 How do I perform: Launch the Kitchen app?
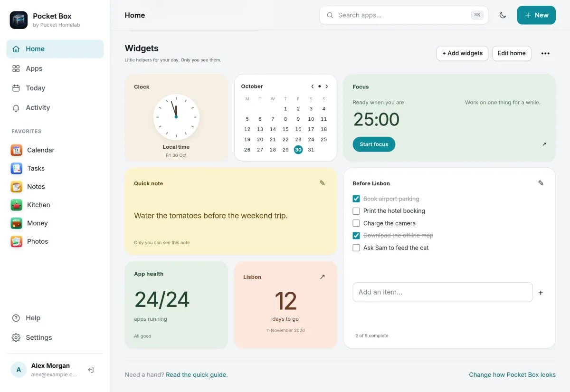point(55,205)
